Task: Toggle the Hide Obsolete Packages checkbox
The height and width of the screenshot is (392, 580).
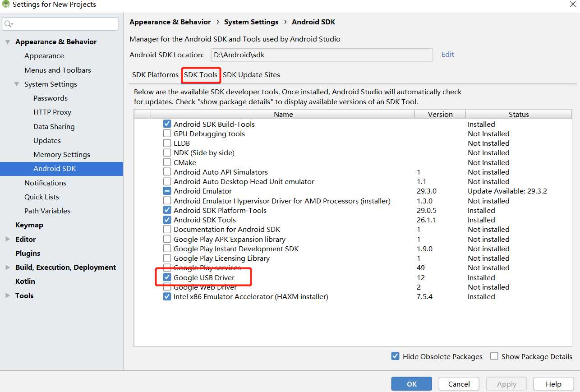Action: click(396, 356)
